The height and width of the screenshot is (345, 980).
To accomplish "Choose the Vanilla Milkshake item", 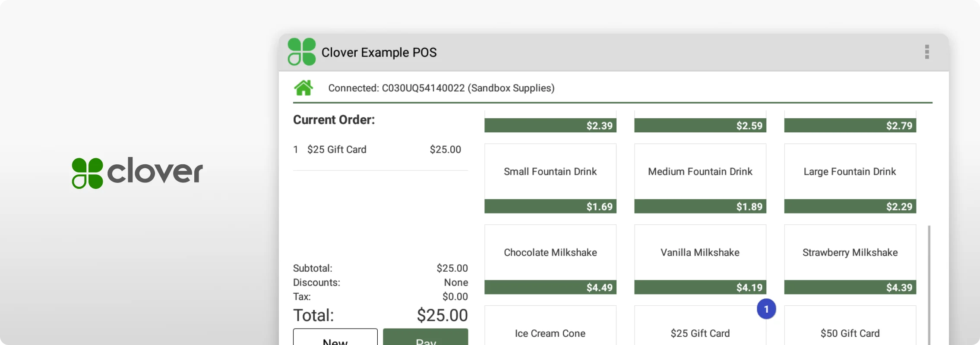I will (700, 259).
